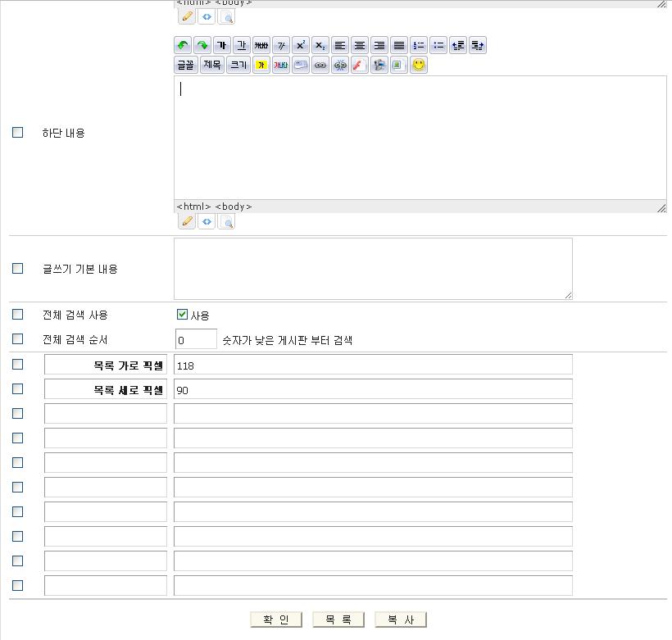Click the 확 인 confirm button
The image size is (672, 640).
[276, 620]
